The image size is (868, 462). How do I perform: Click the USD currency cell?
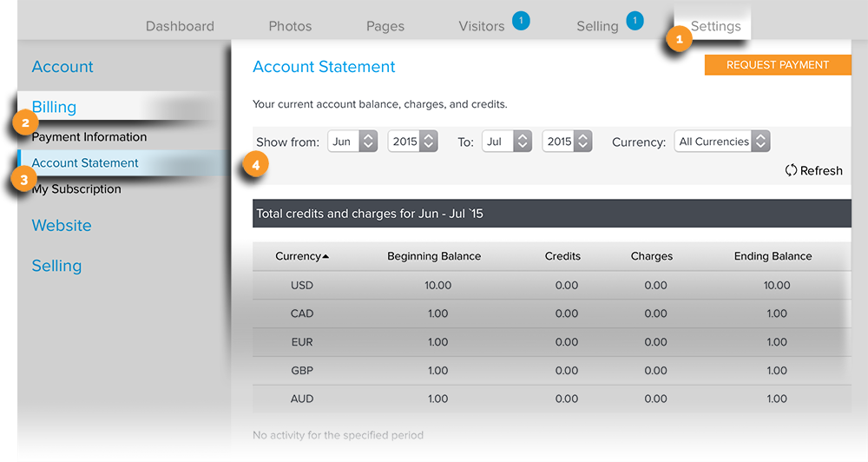tap(302, 286)
